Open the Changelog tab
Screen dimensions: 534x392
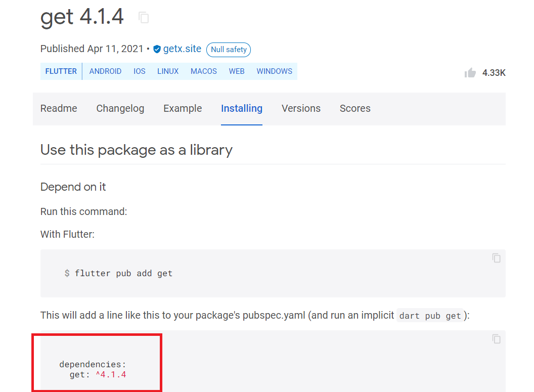(120, 108)
